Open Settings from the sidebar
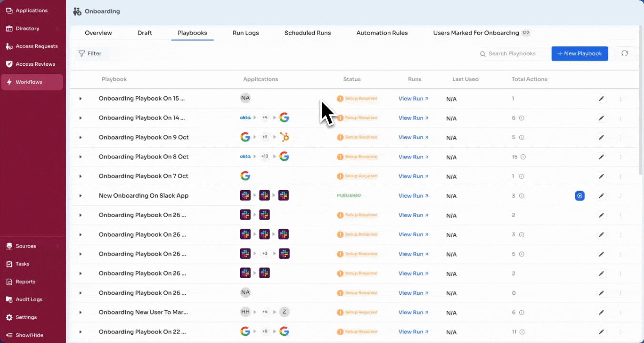This screenshot has width=644, height=343. (x=26, y=317)
